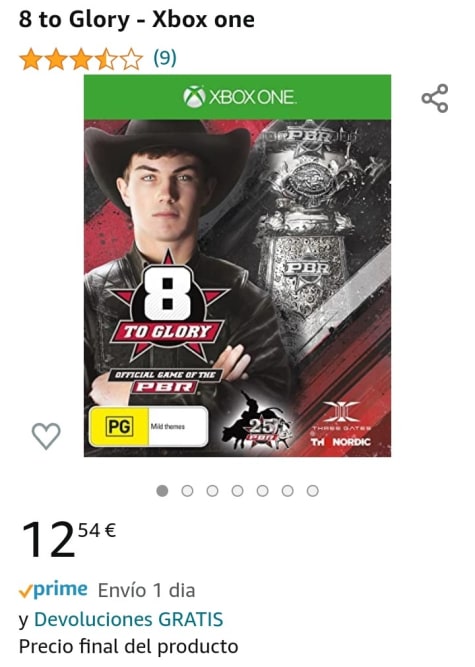Screen dimensions: 475x667
Task: Tap the share icon beside the cover
Action: pos(435,98)
